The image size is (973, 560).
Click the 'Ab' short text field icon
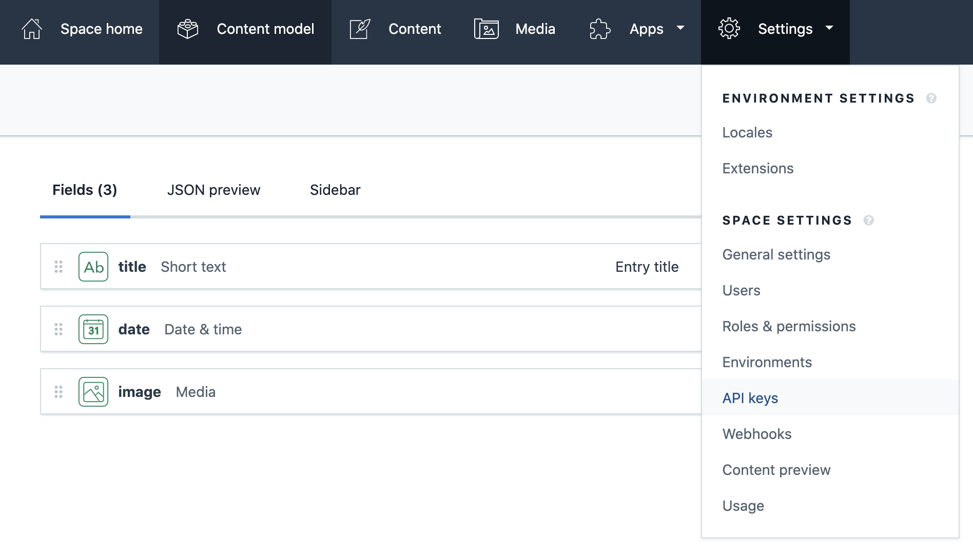[x=93, y=267]
